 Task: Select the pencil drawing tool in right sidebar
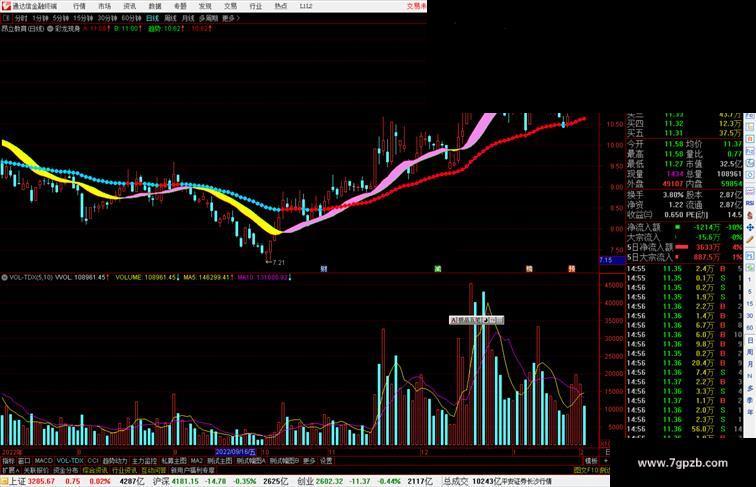[x=750, y=240]
